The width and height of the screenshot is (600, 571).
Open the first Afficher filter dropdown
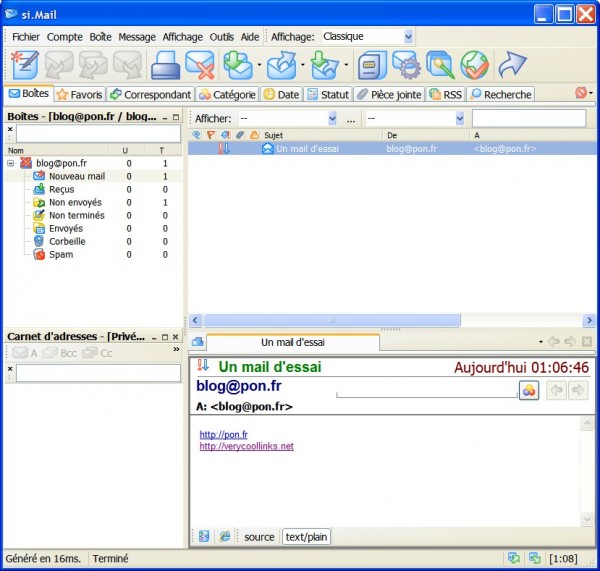click(332, 118)
